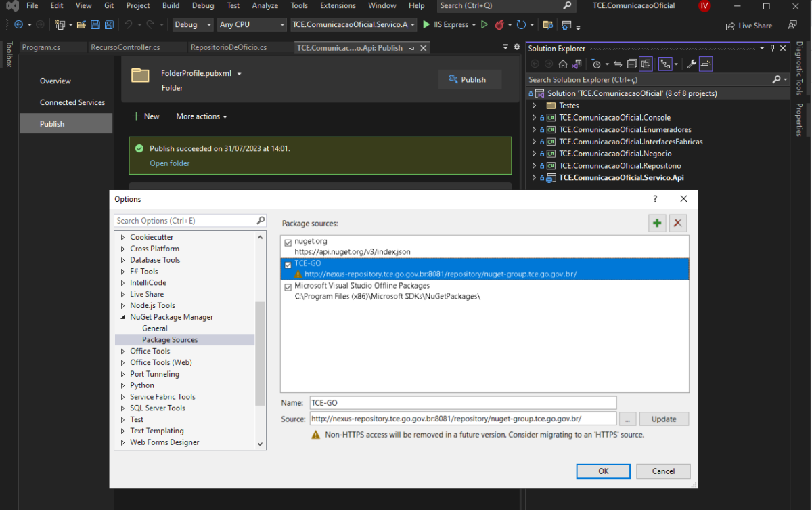Open Properties wrench icon in Solution Explorer
This screenshot has width=812, height=510.
[691, 64]
